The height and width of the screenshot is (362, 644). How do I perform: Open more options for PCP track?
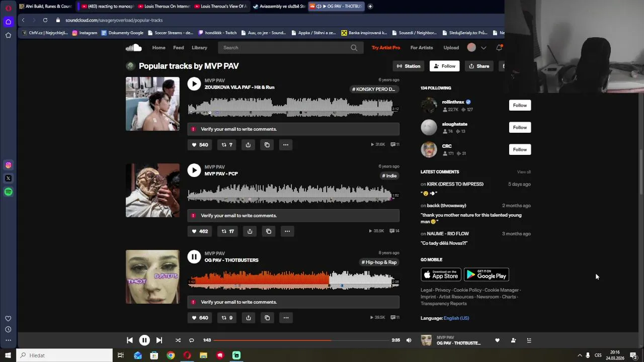click(x=287, y=231)
